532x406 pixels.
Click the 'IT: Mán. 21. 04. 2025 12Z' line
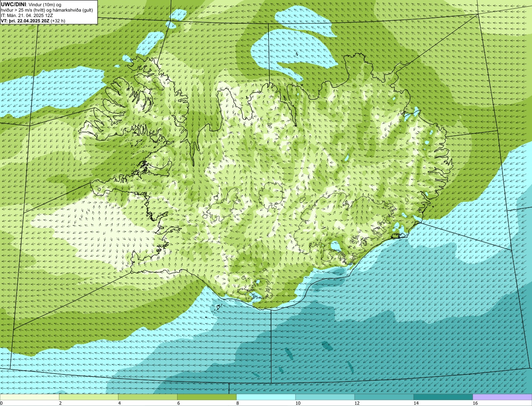pos(27,15)
